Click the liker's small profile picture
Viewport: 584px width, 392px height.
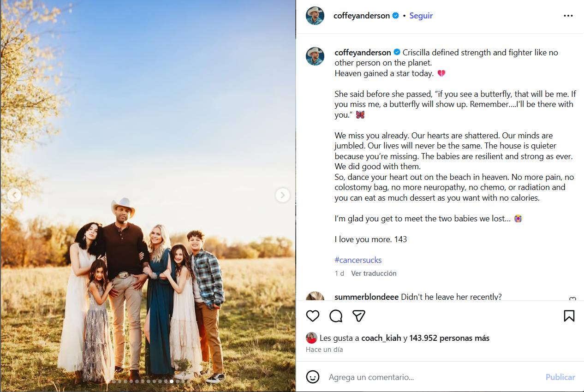click(x=311, y=338)
